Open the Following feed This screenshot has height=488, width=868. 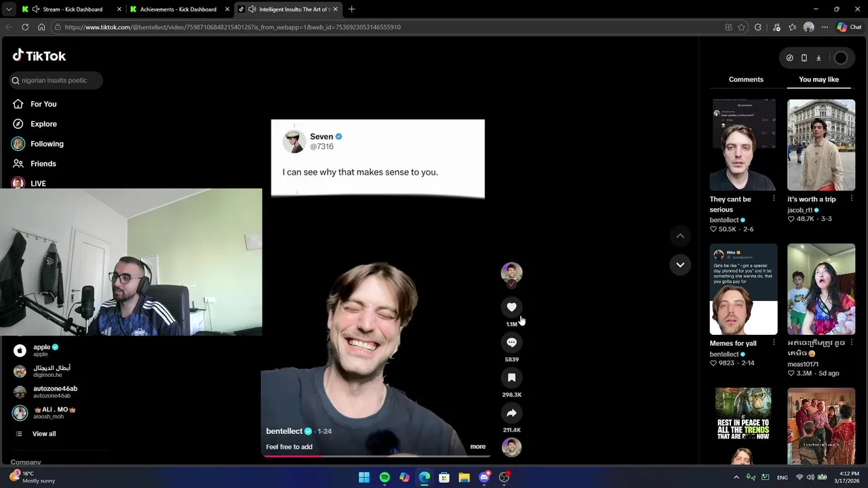coord(47,144)
